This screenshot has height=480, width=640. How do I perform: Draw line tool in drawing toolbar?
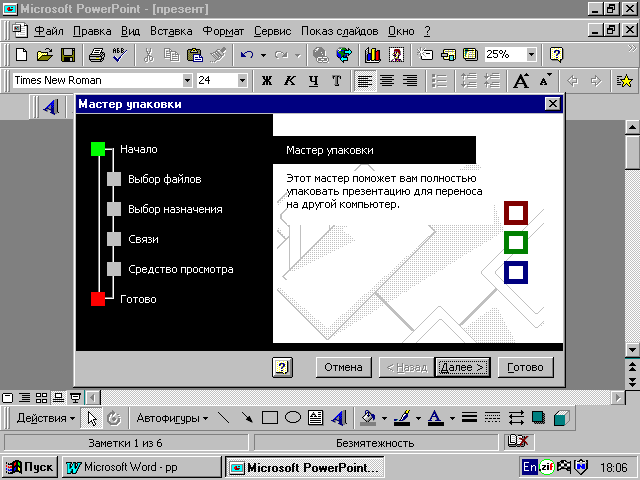click(x=224, y=418)
